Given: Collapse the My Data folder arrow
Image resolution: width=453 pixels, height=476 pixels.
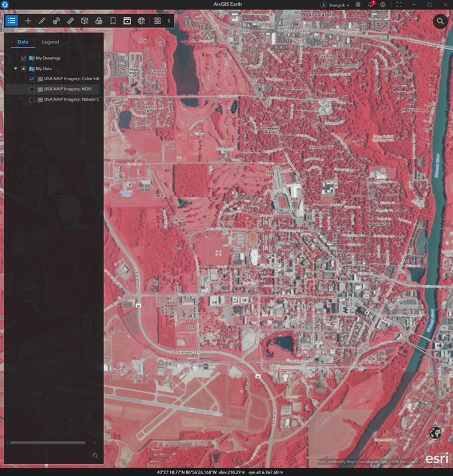Looking at the screenshot, I should (15, 69).
